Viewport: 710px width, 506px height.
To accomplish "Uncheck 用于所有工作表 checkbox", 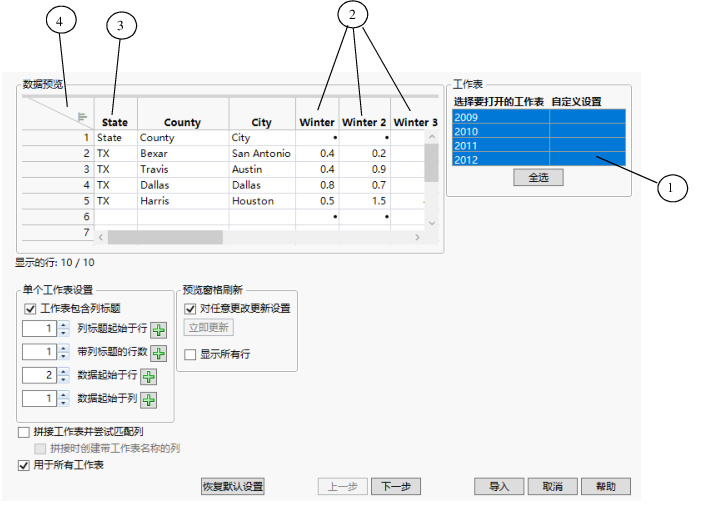I will pos(24,465).
